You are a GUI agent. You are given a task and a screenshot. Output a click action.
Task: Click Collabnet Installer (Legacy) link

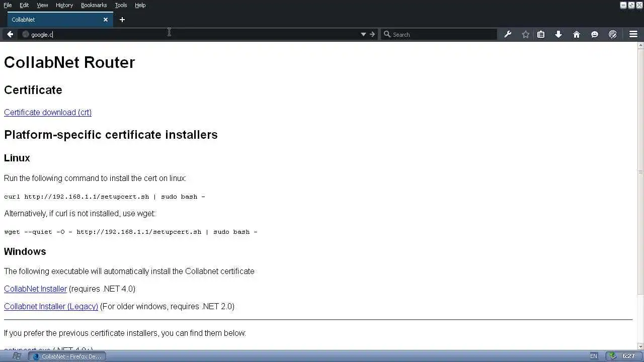point(51,306)
